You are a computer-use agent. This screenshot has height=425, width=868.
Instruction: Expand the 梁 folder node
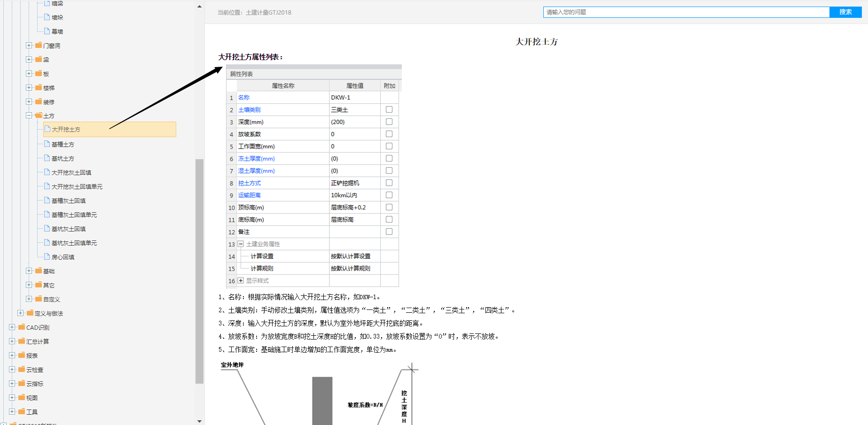pyautogui.click(x=29, y=60)
